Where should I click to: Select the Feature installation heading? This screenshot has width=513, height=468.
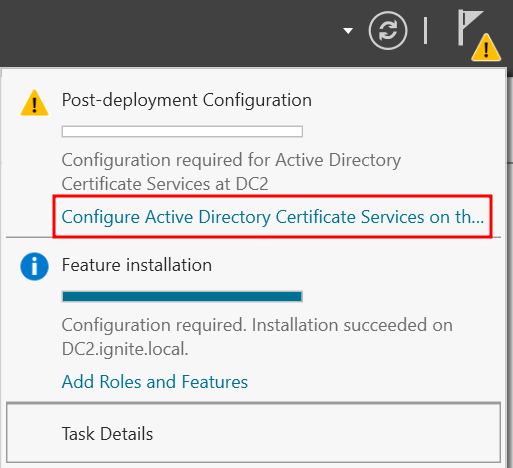[x=137, y=265]
